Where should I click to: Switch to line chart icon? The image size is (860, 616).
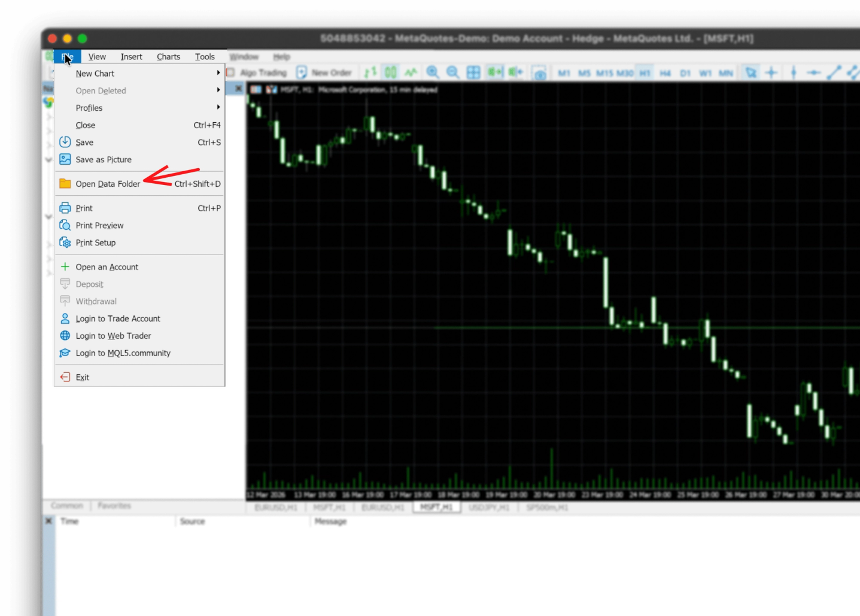pos(411,72)
